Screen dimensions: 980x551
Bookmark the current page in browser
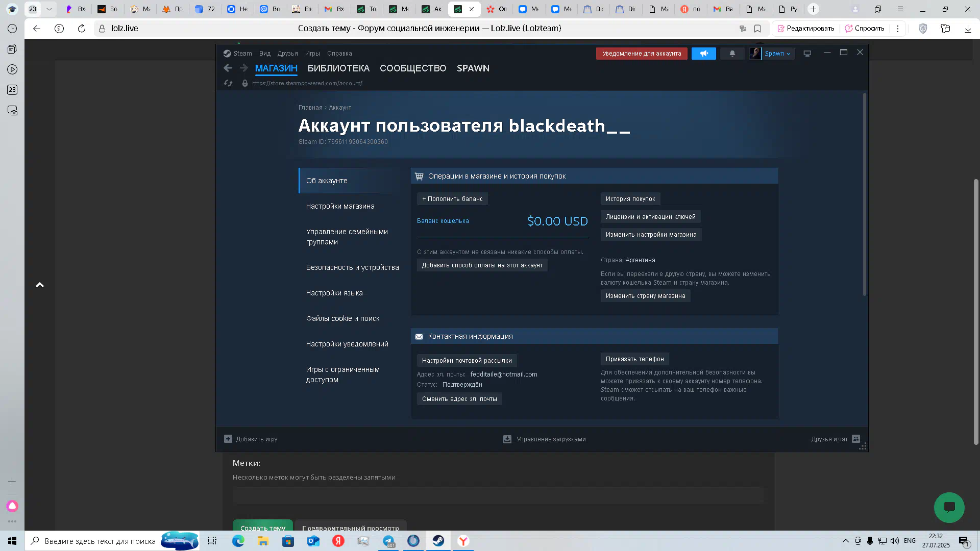pos(757,29)
